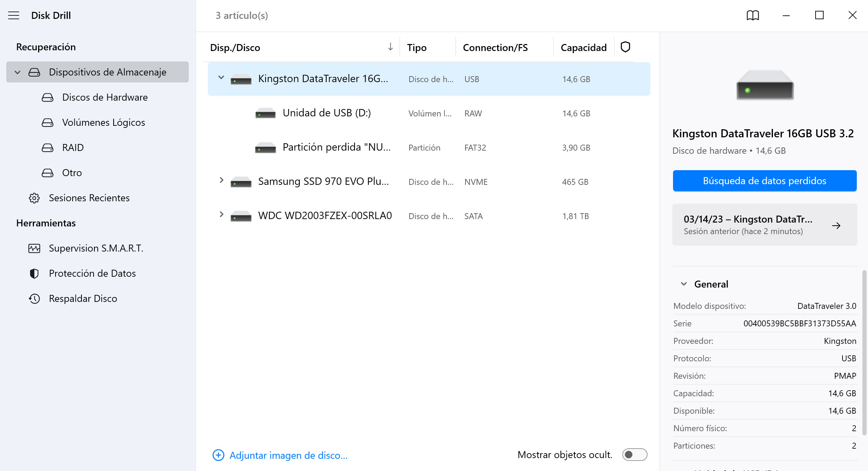Click the Unidad de USB (D:) disk icon

point(266,113)
